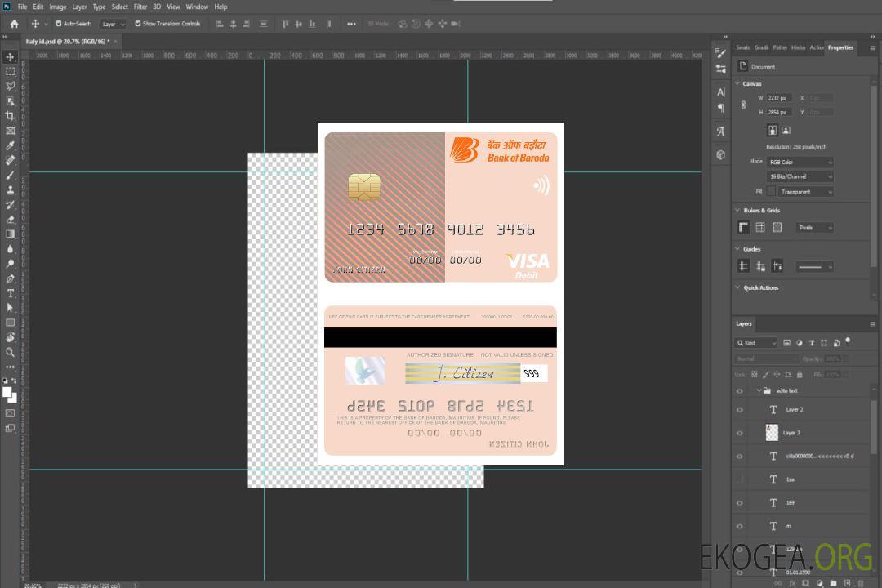
Task: Open the RGB Color mode dropdown
Action: click(800, 162)
